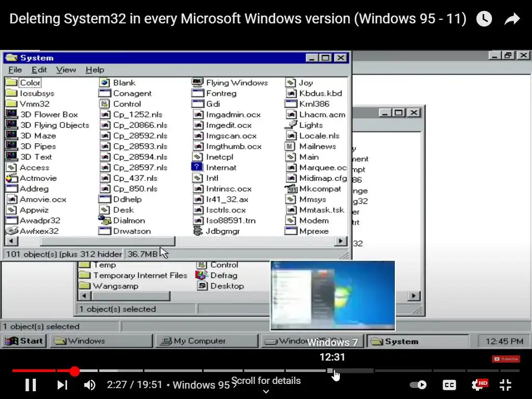This screenshot has width=532, height=399.
Task: Click the Watch later clock icon
Action: pos(484,19)
